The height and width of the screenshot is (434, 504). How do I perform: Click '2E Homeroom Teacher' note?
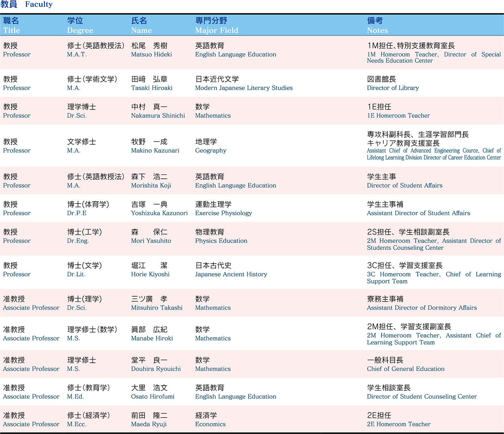[x=398, y=424]
